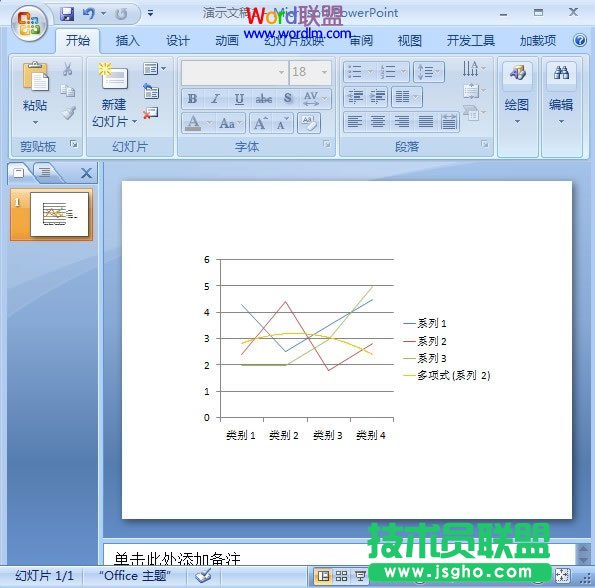Click the Office button logo
The width and height of the screenshot is (595, 588).
pos(30,23)
